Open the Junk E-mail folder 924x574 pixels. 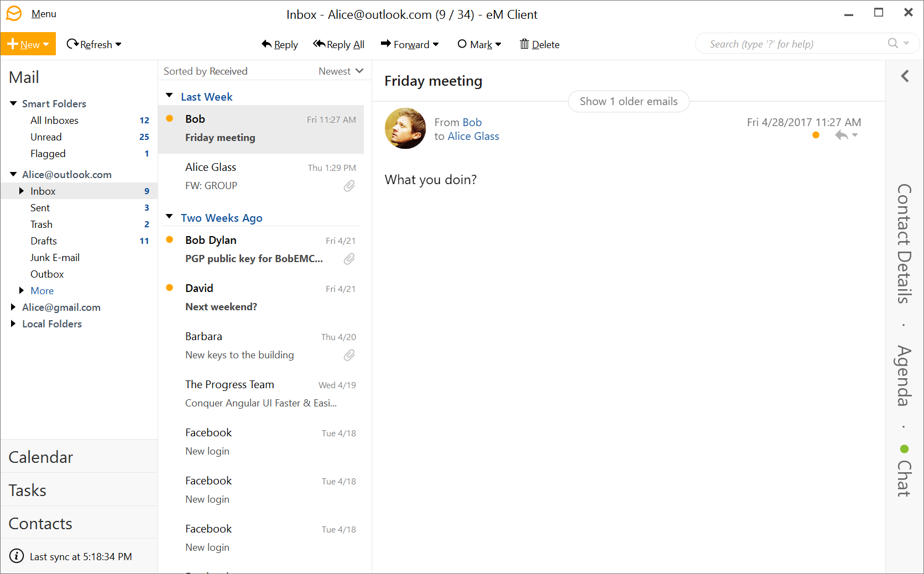click(79, 257)
